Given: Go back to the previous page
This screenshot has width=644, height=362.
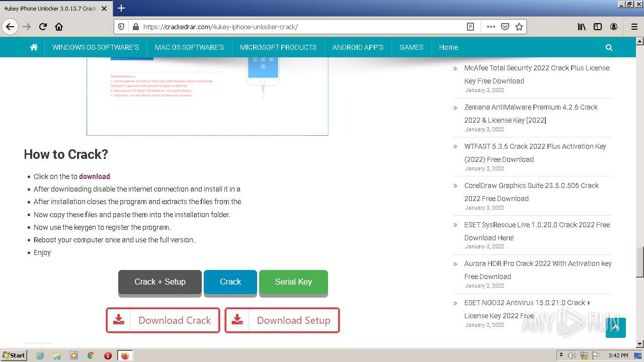Looking at the screenshot, I should tap(10, 27).
